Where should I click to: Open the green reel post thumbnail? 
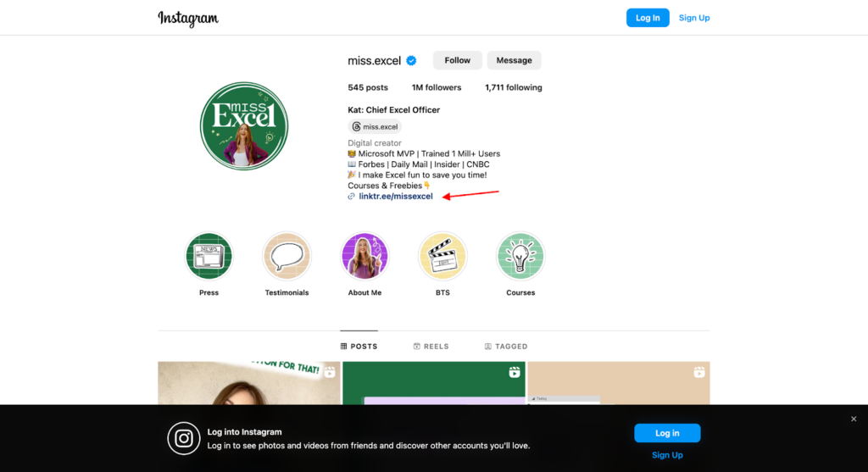coord(434,383)
